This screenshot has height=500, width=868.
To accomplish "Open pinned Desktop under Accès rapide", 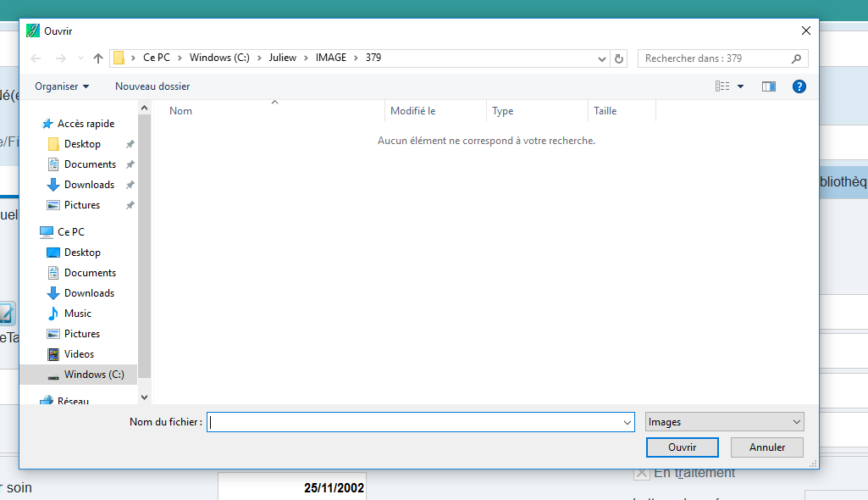I will click(82, 144).
